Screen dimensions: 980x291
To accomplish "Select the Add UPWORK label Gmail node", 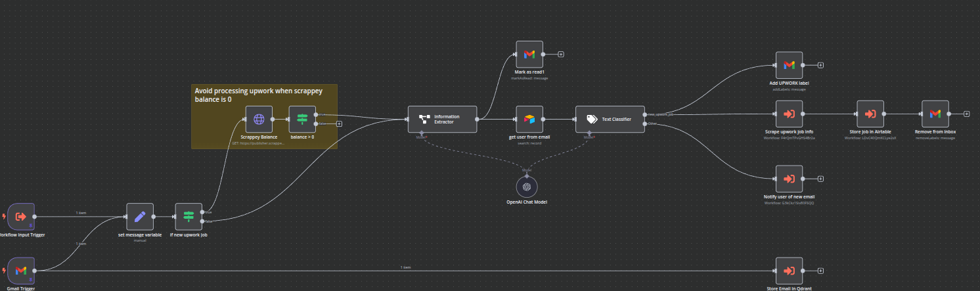I will tap(789, 65).
